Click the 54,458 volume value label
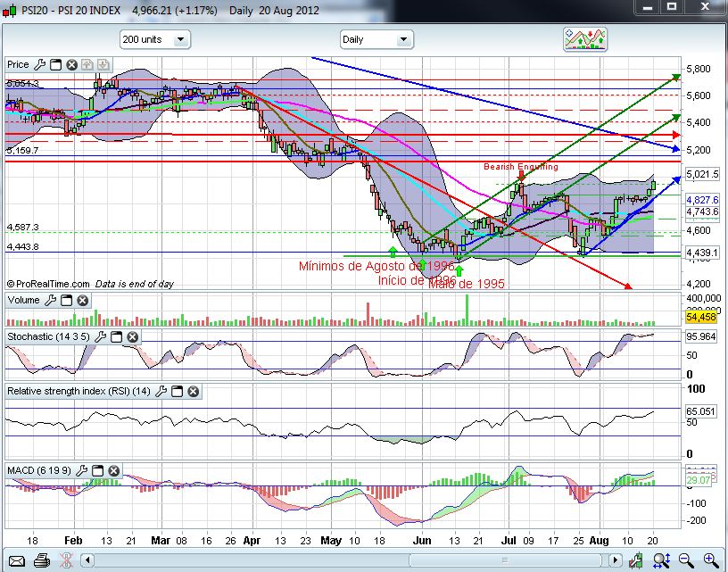This screenshot has width=728, height=572. pos(701,317)
